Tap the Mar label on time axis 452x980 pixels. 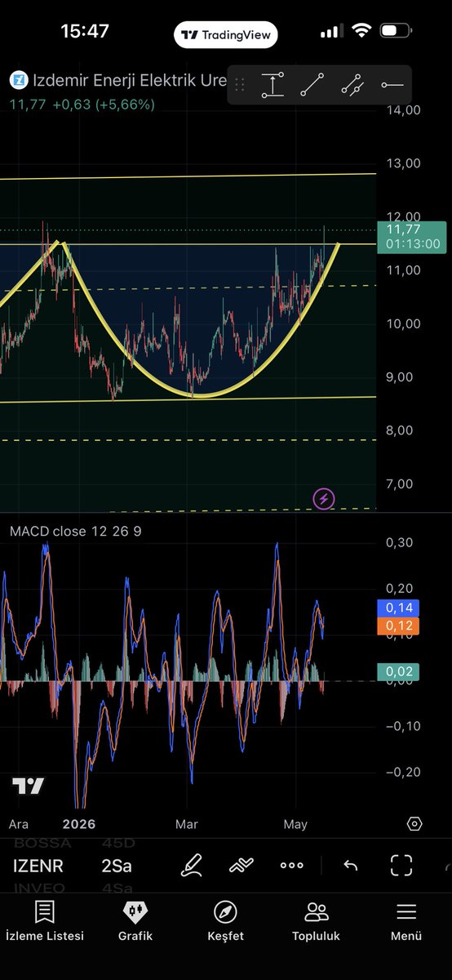pos(186,824)
